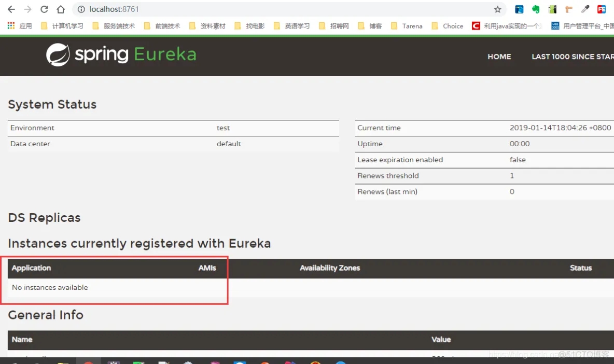The height and width of the screenshot is (364, 614).
Task: Open the Tarena bookmark folder
Action: click(407, 26)
